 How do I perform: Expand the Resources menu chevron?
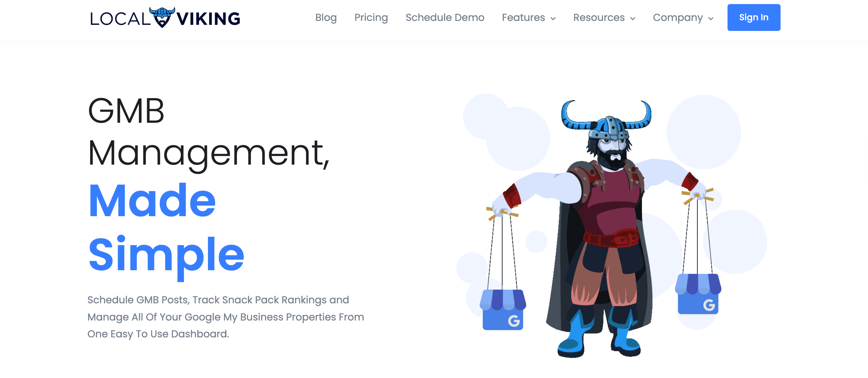tap(633, 18)
